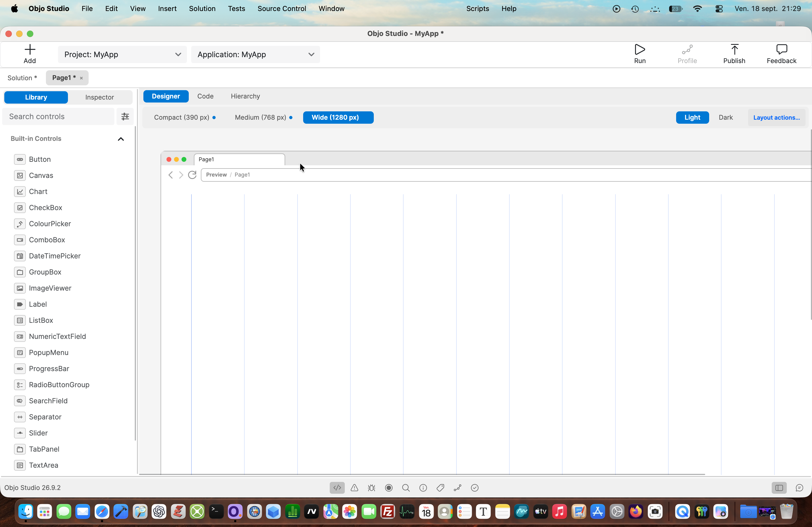Open the Music app in the Dock
The height and width of the screenshot is (527, 812).
click(559, 511)
